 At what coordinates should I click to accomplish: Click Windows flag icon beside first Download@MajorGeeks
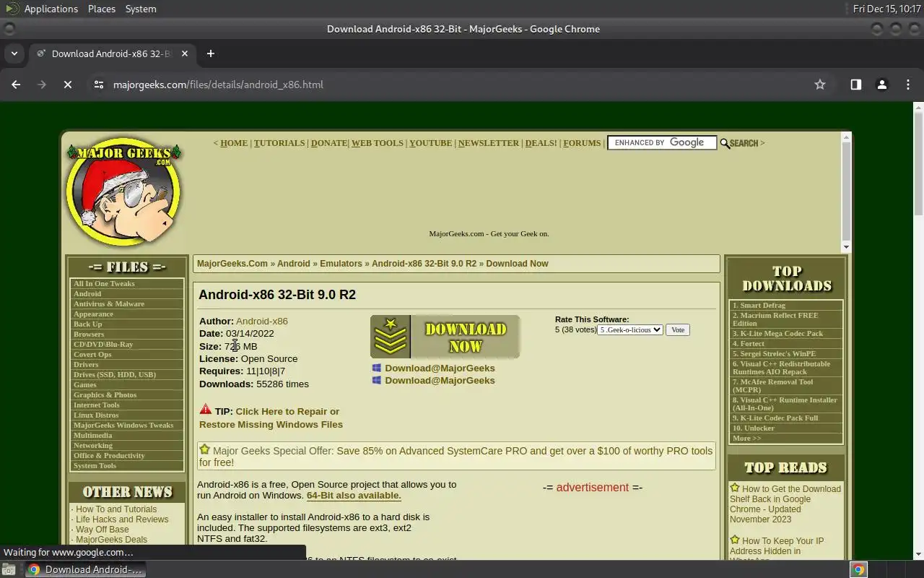point(376,368)
